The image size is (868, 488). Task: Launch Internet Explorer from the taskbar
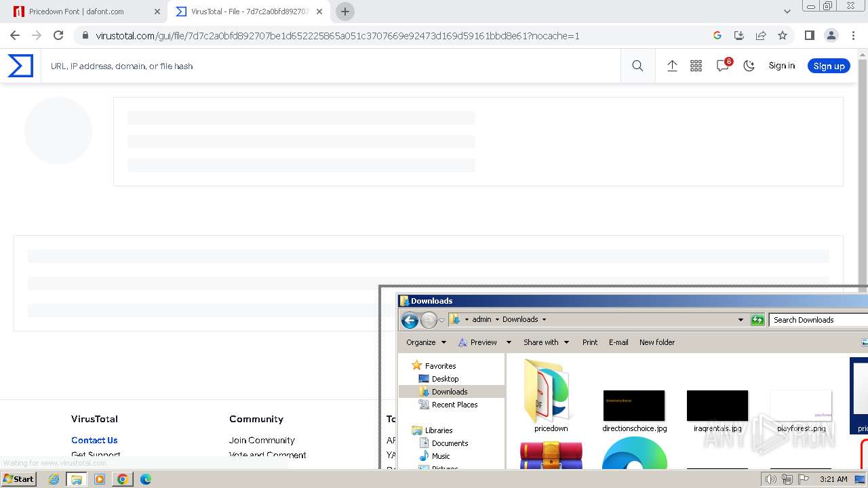(54, 479)
